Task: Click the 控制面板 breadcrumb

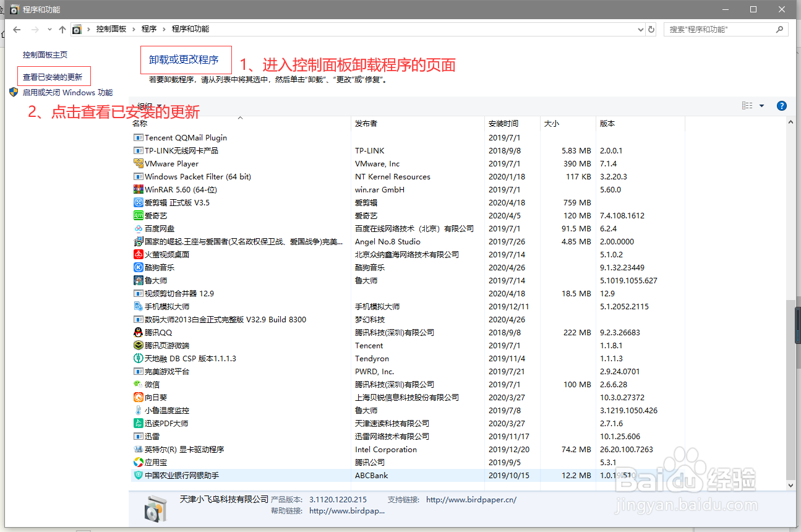Action: (x=111, y=29)
